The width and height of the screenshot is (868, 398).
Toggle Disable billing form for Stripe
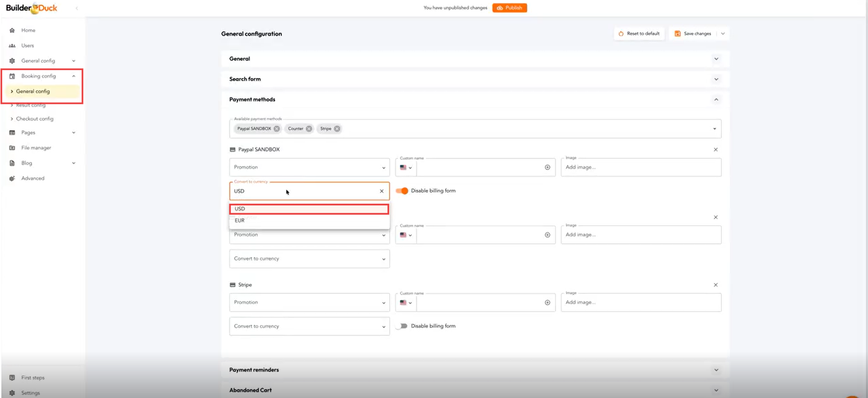[x=402, y=326]
